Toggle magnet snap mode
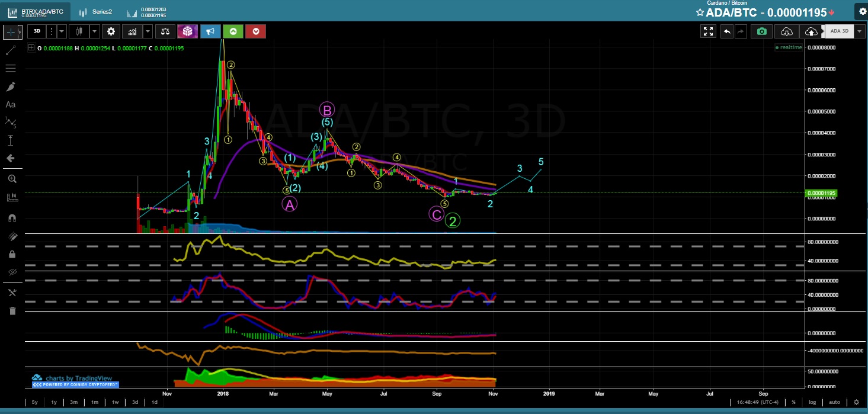 point(12,217)
